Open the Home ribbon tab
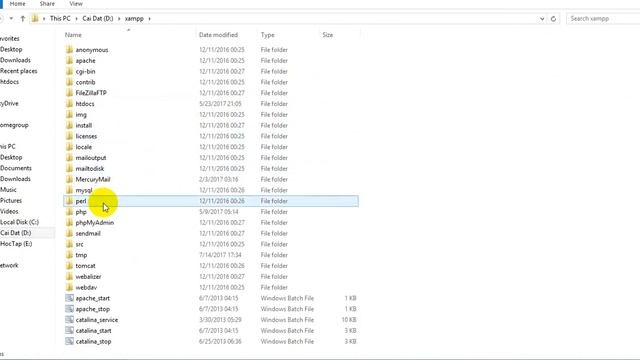This screenshot has height=360, width=640. click(x=17, y=4)
